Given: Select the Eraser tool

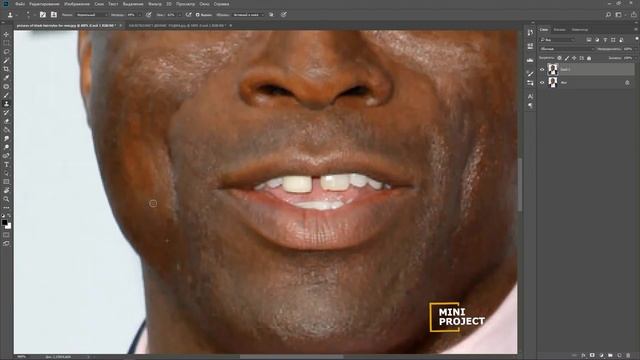Looking at the screenshot, I should click(6, 121).
